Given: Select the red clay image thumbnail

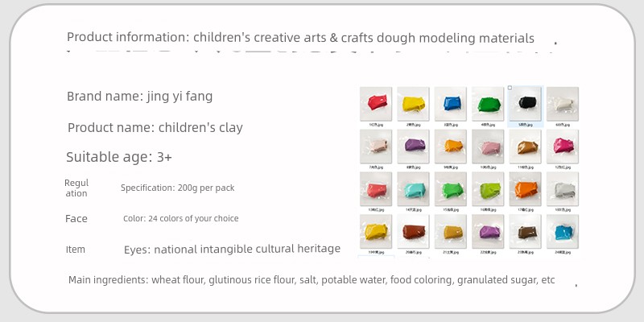Looking at the screenshot, I should [x=376, y=104].
